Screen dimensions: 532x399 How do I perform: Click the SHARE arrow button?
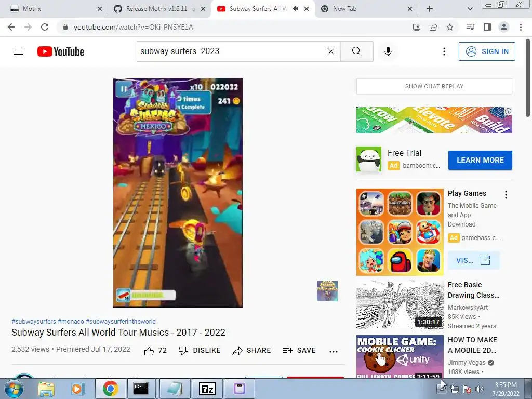(251, 351)
